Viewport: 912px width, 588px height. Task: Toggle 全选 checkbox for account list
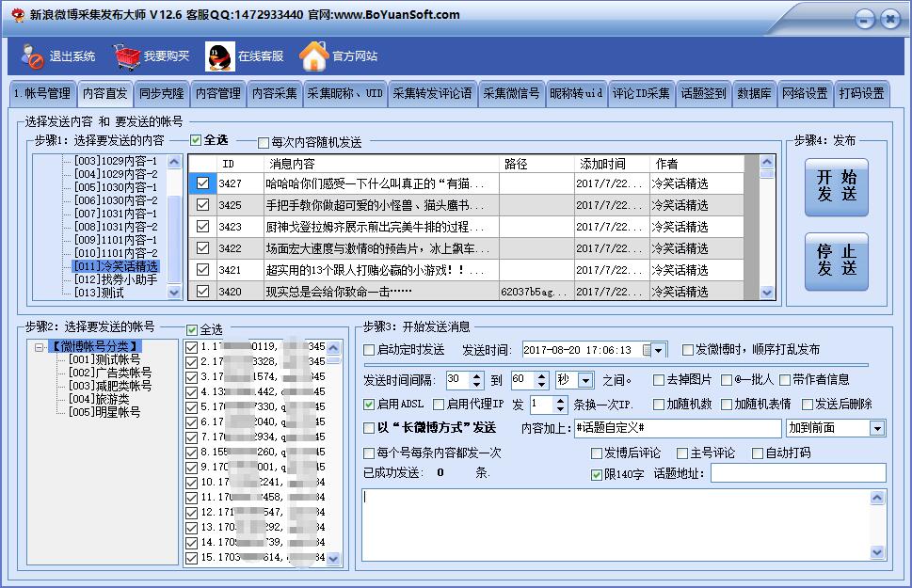[x=192, y=330]
